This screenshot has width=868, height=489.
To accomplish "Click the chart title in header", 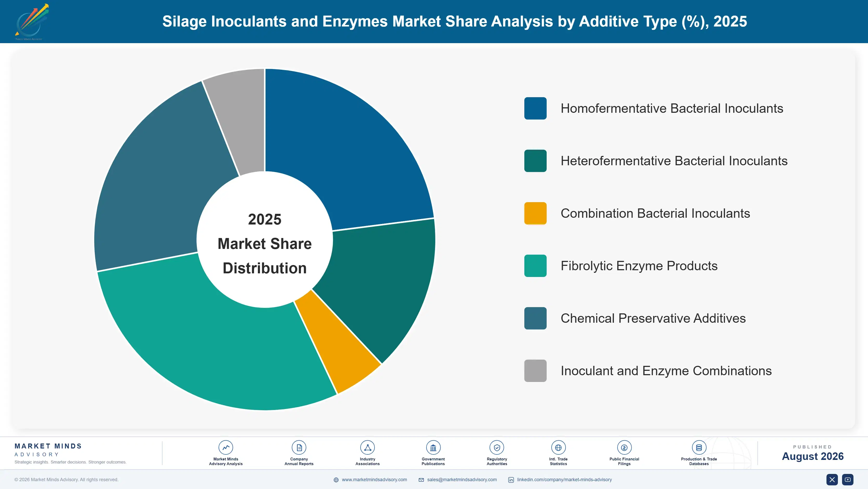I will [455, 21].
